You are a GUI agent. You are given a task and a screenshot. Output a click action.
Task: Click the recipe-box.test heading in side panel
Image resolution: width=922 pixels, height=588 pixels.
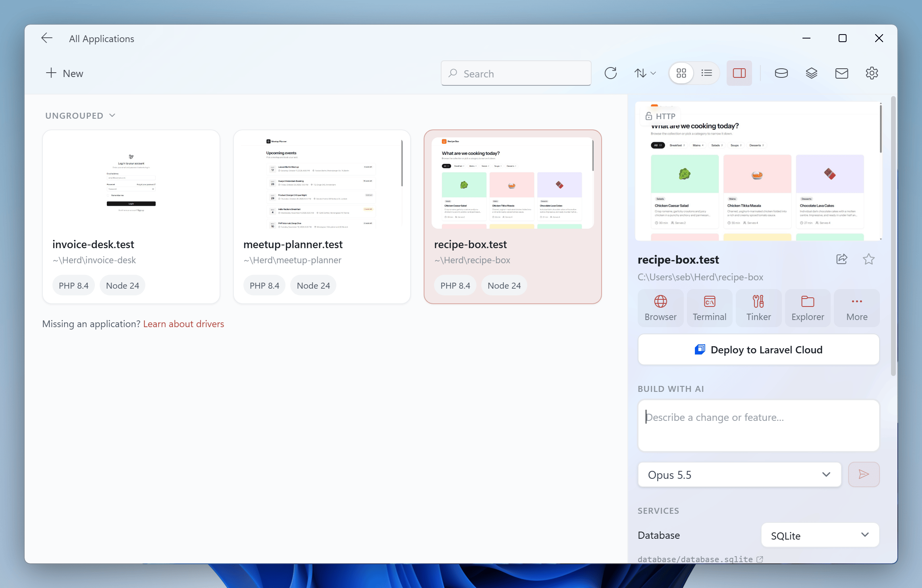(678, 260)
